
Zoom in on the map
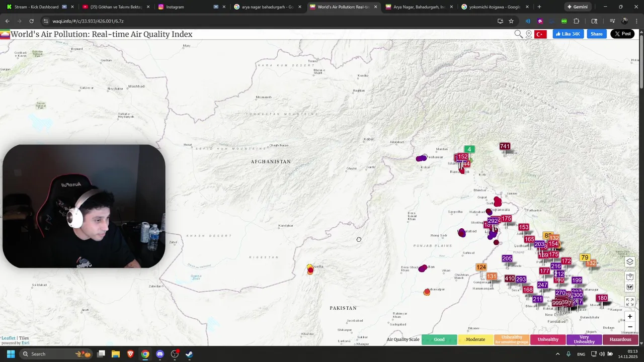point(630,317)
